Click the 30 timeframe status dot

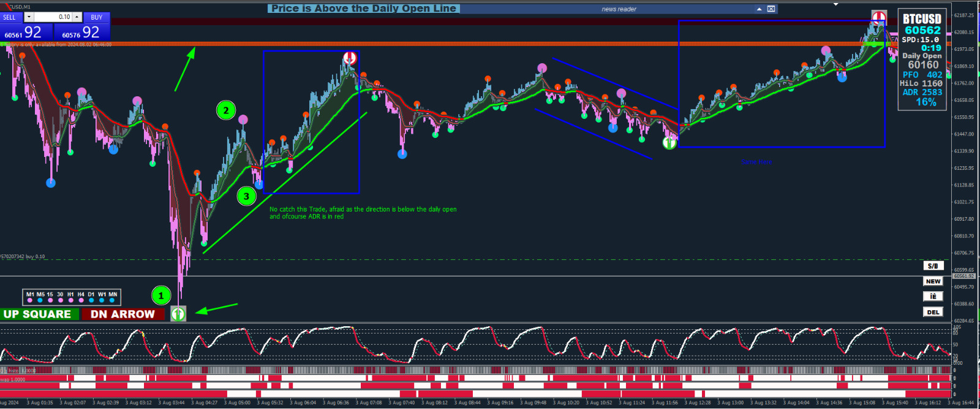coord(60,300)
